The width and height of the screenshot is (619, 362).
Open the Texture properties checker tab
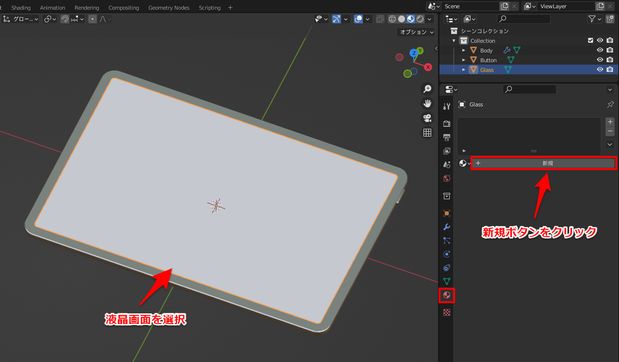(x=446, y=313)
